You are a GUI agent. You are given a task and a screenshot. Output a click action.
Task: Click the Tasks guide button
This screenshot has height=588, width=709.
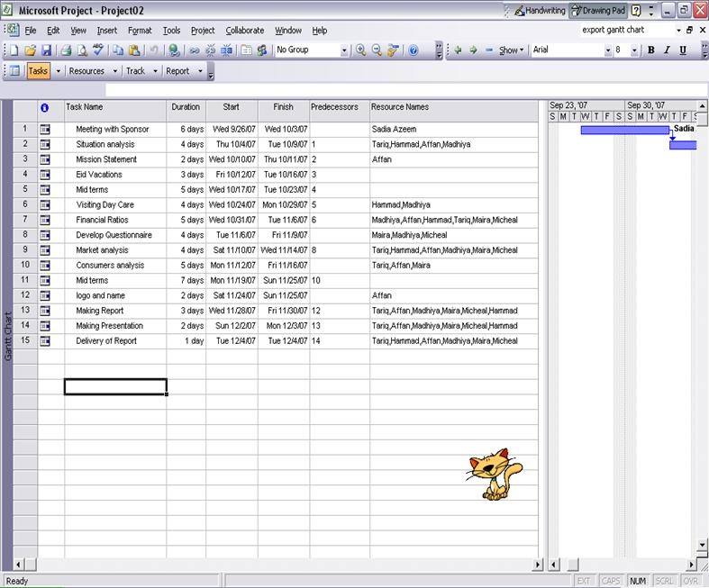click(38, 71)
